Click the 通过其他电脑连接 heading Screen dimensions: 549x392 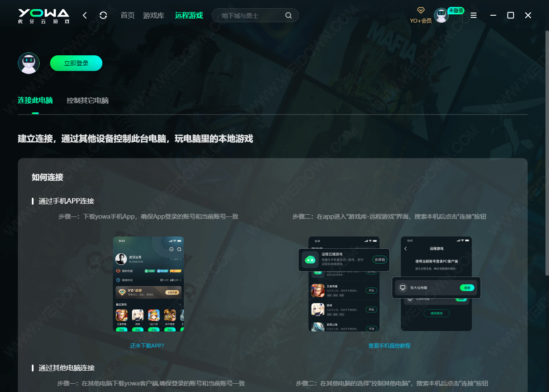(66, 368)
